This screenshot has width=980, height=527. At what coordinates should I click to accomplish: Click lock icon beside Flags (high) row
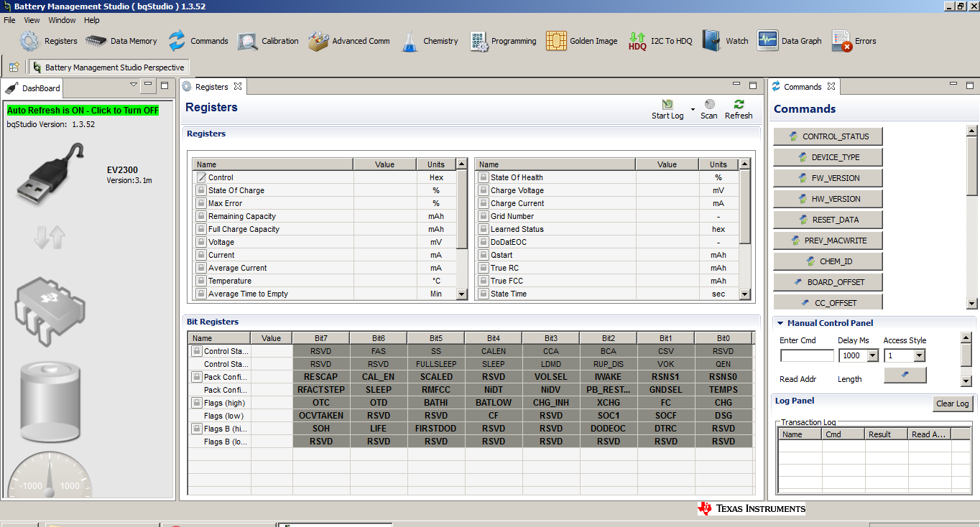click(196, 403)
